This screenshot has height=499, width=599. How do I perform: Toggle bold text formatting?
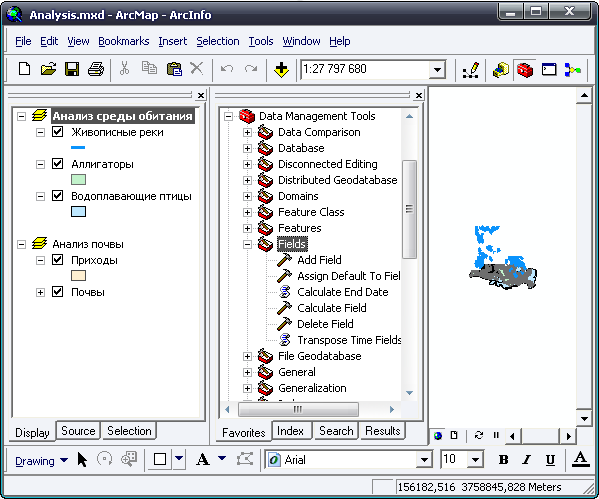point(503,460)
